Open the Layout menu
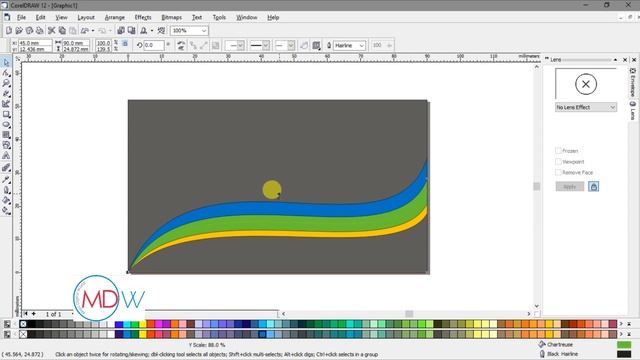This screenshot has width=640, height=360. point(86,17)
